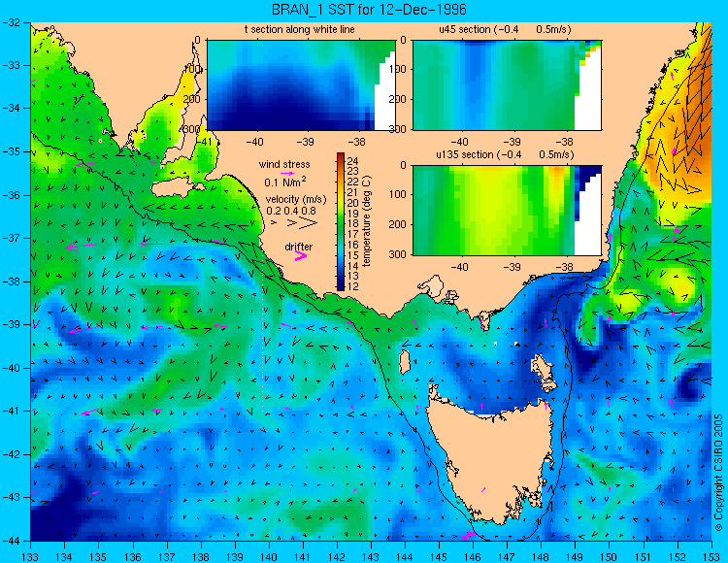Screen dimensions: 728x563
Task: Click the '100' depth tick on u45 section
Action: pos(399,69)
